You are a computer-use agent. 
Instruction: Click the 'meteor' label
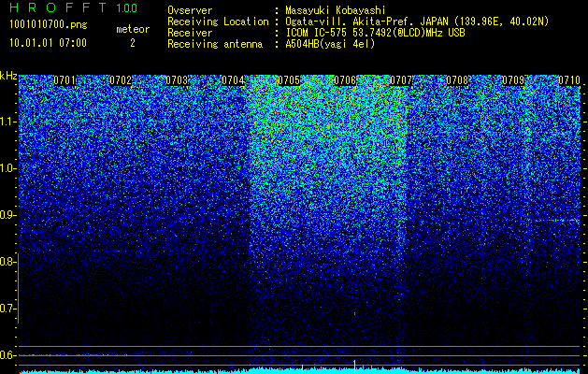coord(133,29)
